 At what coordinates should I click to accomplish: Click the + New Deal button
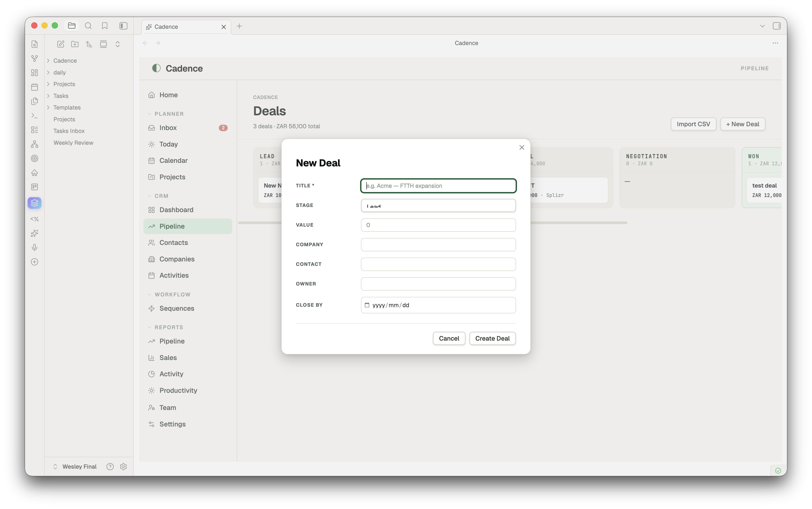[742, 124]
